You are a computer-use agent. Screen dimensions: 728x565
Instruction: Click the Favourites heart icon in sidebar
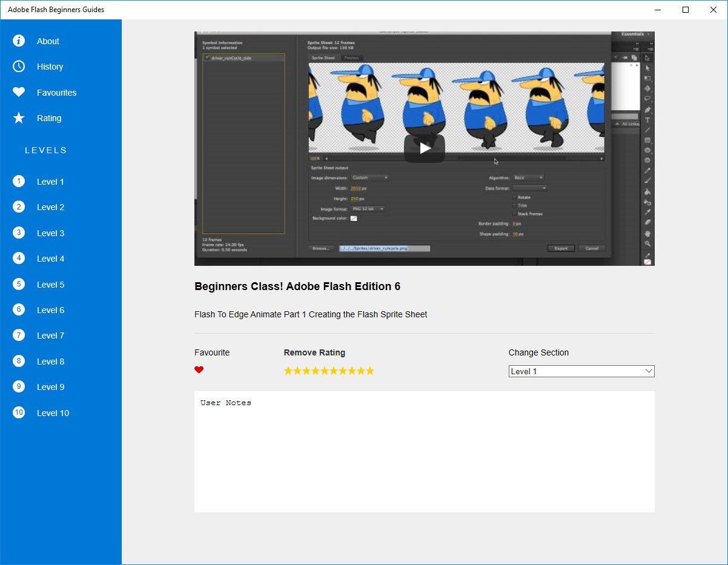point(19,93)
